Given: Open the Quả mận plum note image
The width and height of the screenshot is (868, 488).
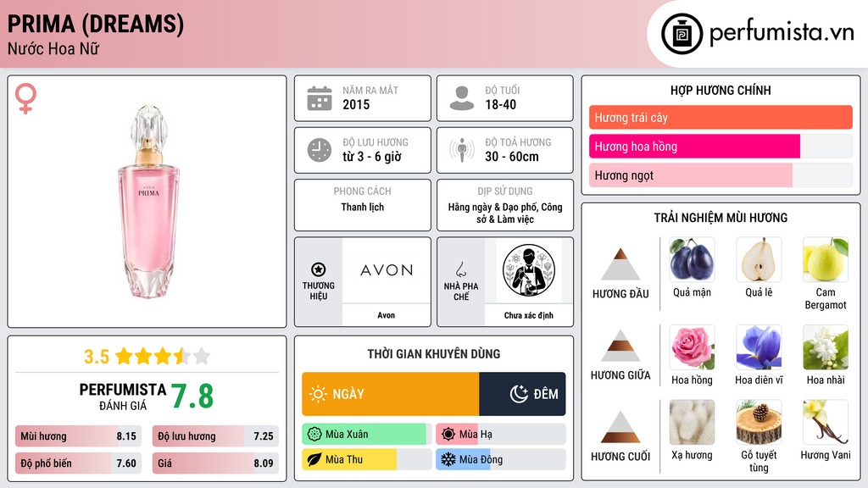Looking at the screenshot, I should pos(692,259).
